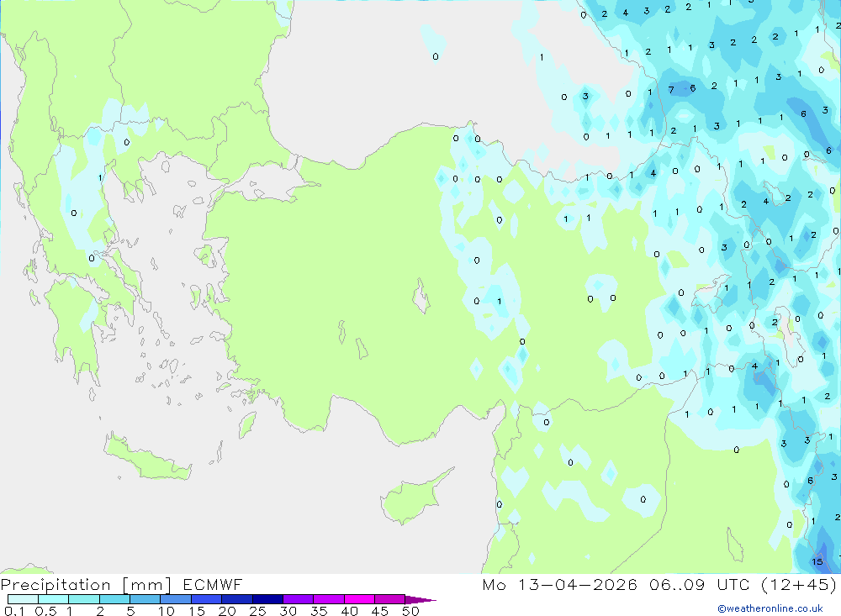Choose the 40–45 mm magenta legend swatch

pyautogui.click(x=359, y=599)
